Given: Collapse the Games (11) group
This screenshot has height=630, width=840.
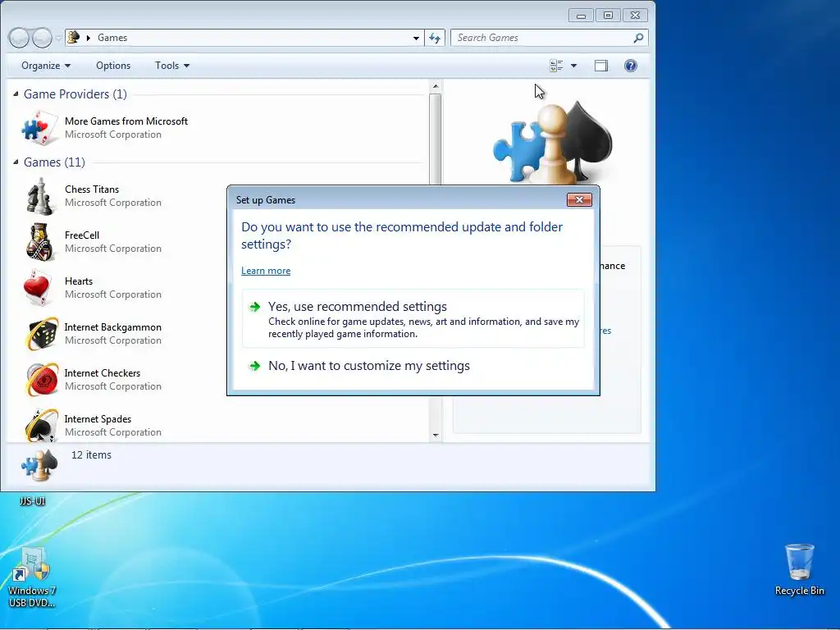Looking at the screenshot, I should (16, 162).
